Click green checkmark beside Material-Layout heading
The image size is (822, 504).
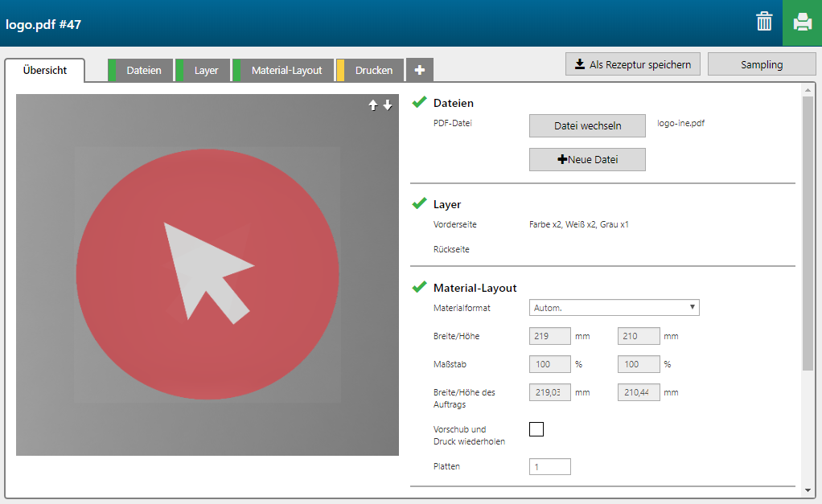tap(419, 287)
